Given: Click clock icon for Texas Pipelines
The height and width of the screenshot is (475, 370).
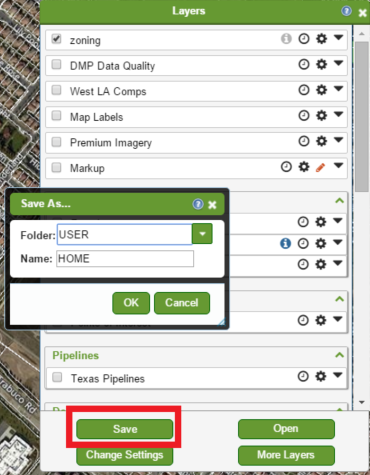Looking at the screenshot, I should click(303, 376).
